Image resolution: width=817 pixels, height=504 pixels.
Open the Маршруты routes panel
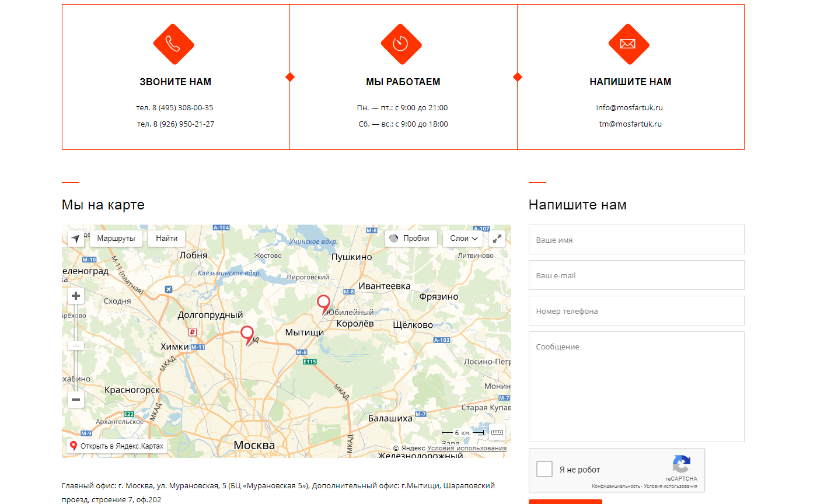tap(116, 239)
